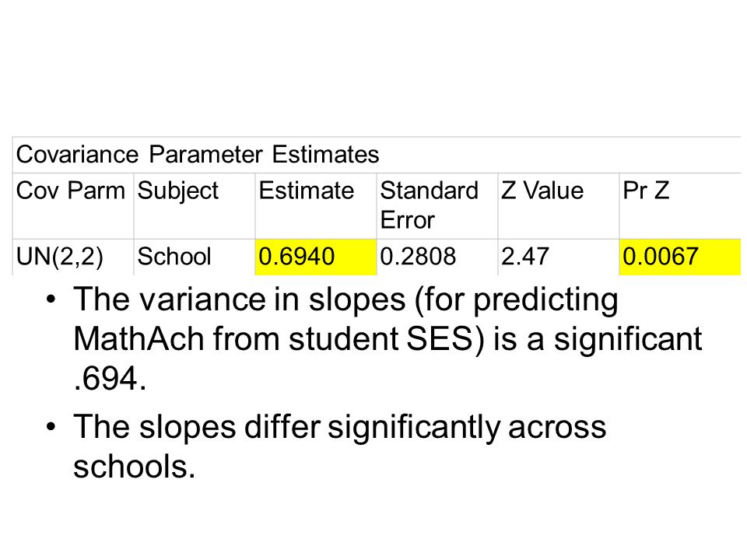
Task: Click the 2.47 Z value cell
Action: coord(525,257)
